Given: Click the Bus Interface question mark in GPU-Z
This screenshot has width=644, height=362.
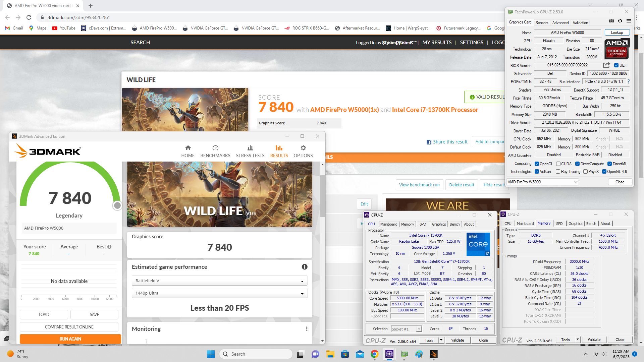Looking at the screenshot, I should coord(629,81).
